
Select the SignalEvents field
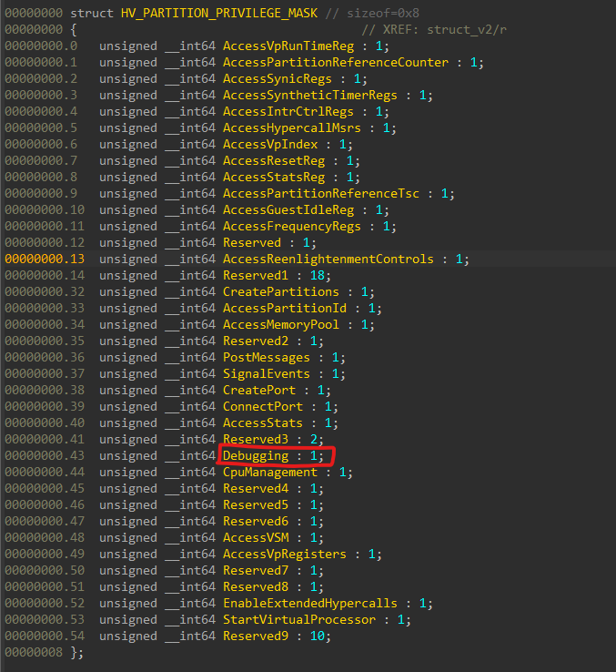266,373
